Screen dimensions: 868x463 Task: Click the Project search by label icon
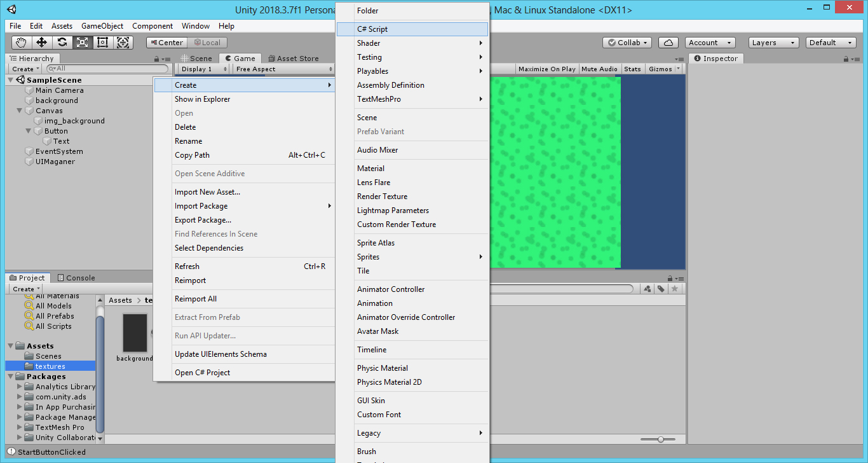pos(661,289)
